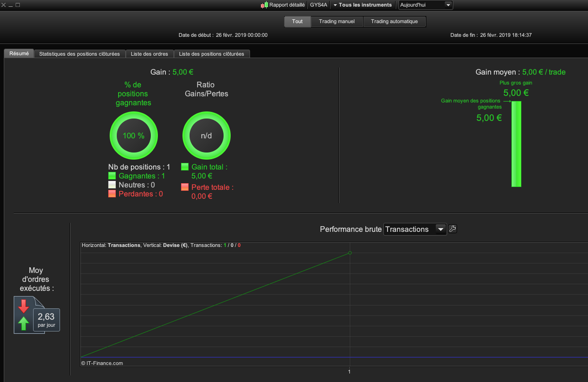This screenshot has height=382, width=588.
Task: Open the Aujourd'hui period dropdown
Action: click(x=425, y=5)
